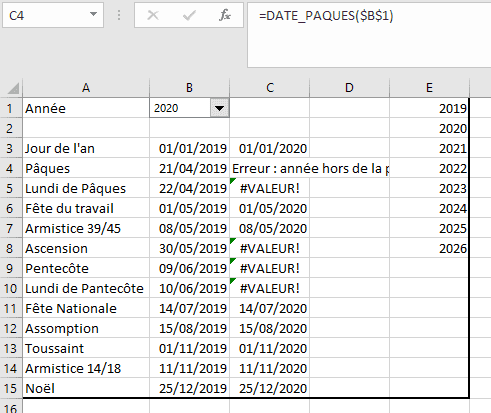
Task: Click the Cancel (X) formula bar icon
Action: 153,15
